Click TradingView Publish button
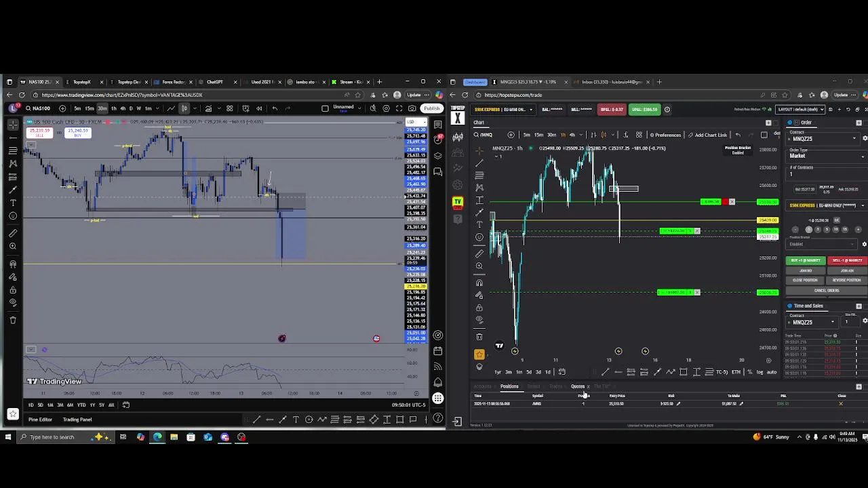Image resolution: width=868 pixels, height=488 pixels. coord(432,108)
